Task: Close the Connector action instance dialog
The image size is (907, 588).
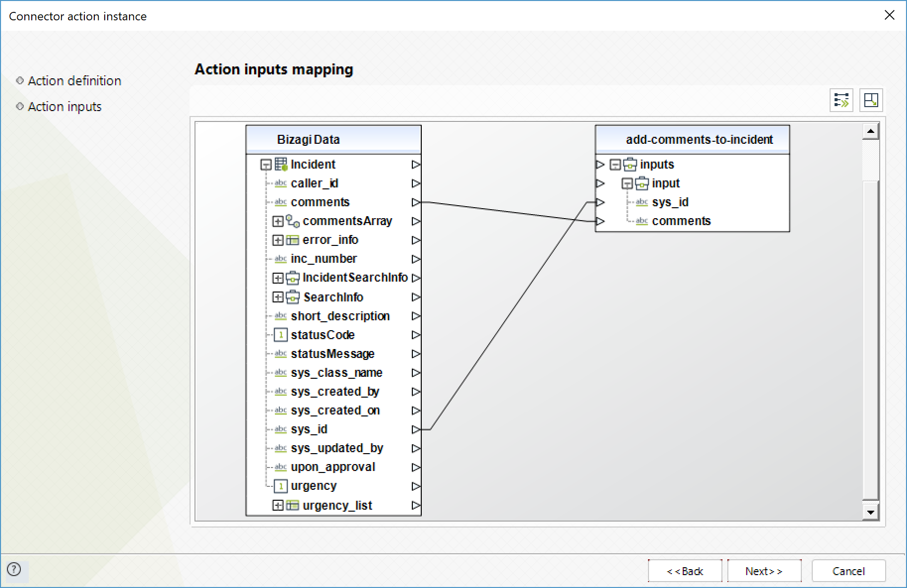Action: click(890, 15)
